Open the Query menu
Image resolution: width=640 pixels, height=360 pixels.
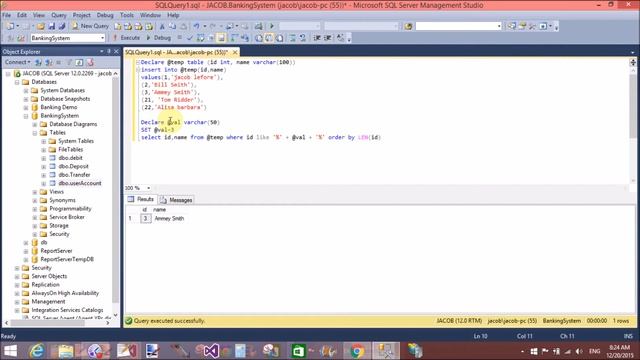(x=58, y=15)
